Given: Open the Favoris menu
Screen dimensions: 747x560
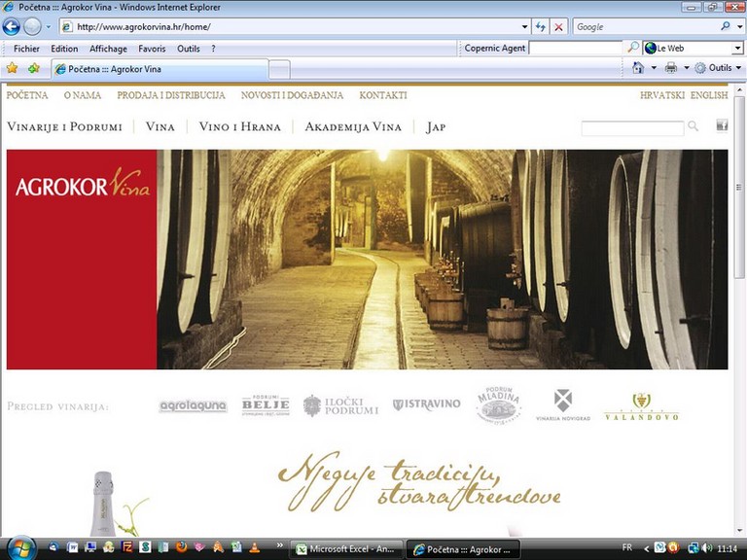Looking at the screenshot, I should tap(152, 49).
